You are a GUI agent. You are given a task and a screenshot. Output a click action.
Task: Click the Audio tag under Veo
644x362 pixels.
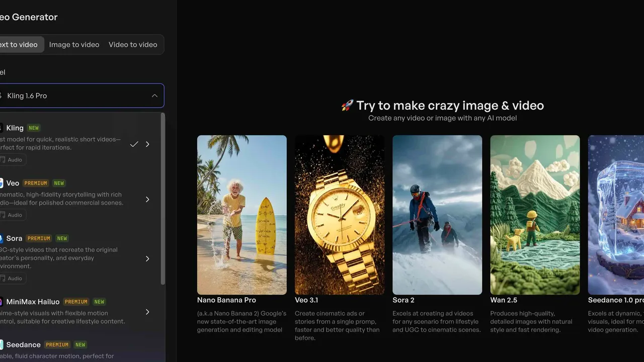12,215
